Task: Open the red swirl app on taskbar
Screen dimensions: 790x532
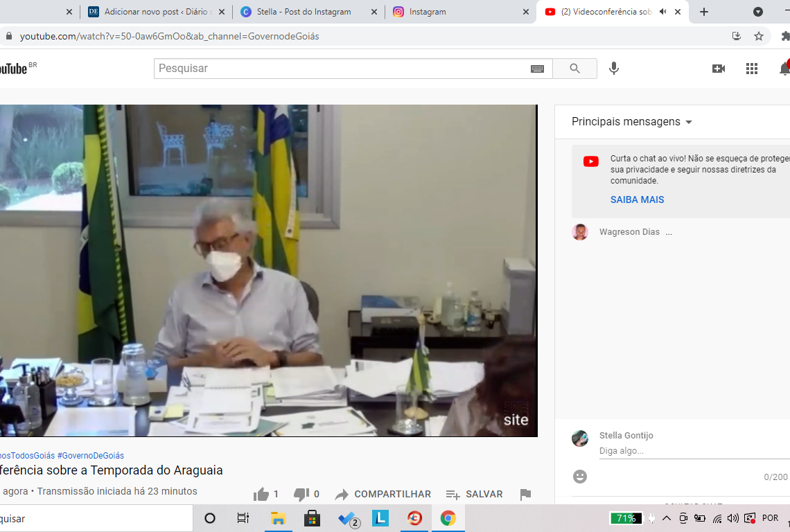Action: (414, 518)
